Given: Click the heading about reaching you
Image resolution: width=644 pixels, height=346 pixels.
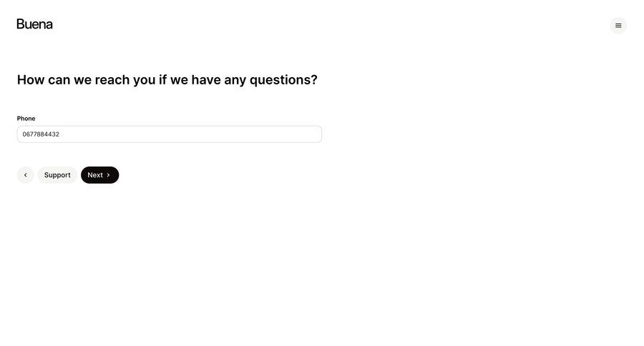Looking at the screenshot, I should (167, 79).
